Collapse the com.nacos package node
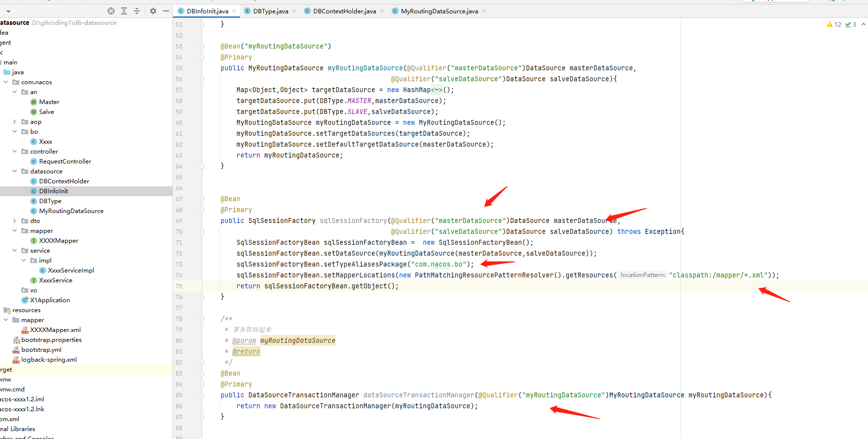The image size is (868, 439). [x=6, y=82]
